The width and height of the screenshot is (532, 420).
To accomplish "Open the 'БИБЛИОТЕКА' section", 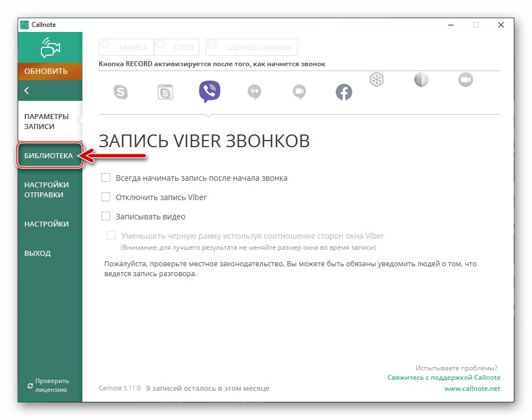I will (50, 155).
